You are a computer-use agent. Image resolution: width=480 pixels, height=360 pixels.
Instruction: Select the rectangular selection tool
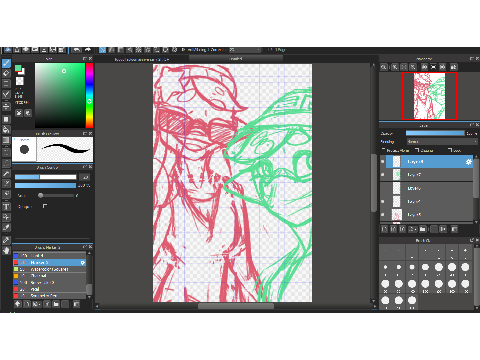[6, 153]
